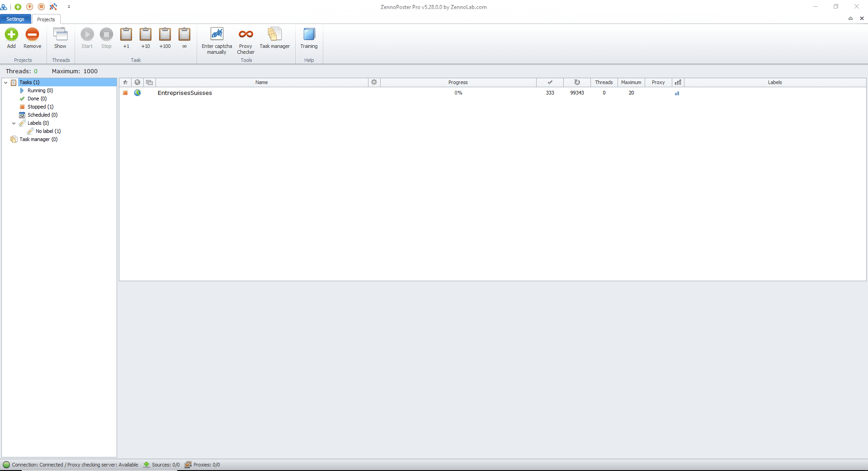The height and width of the screenshot is (471, 868).
Task: Select the EntreprisesSuisses project row
Action: (x=185, y=93)
